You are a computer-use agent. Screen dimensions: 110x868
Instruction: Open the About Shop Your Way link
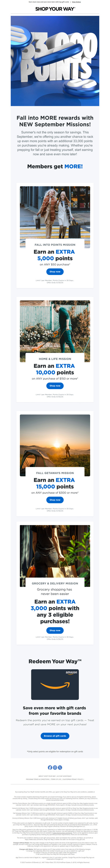[x=47, y=776]
